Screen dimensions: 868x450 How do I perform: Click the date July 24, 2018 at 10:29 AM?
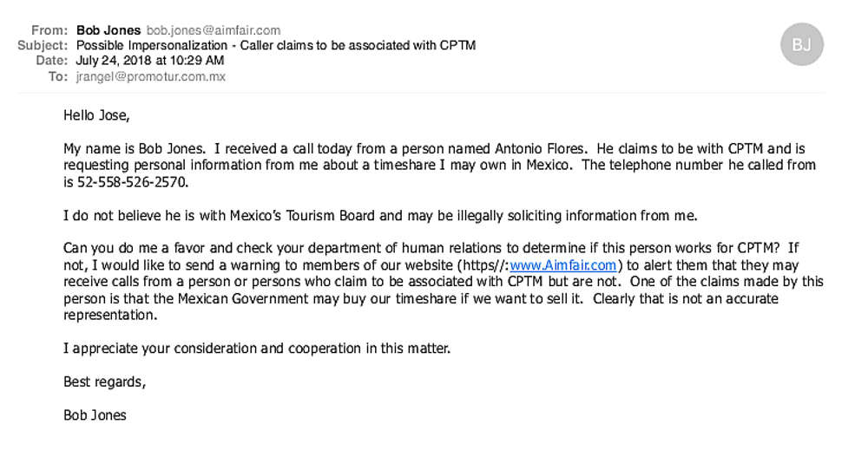(x=150, y=61)
